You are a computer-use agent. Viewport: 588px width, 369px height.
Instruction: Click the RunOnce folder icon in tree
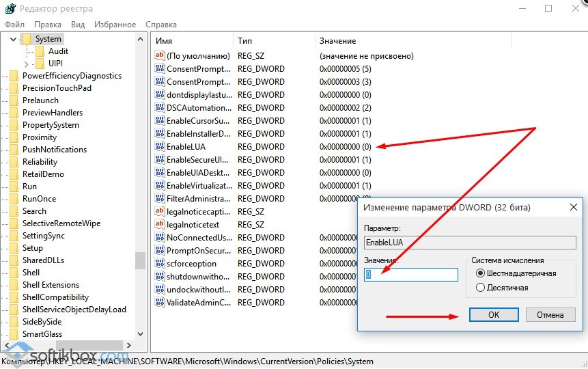(14, 199)
